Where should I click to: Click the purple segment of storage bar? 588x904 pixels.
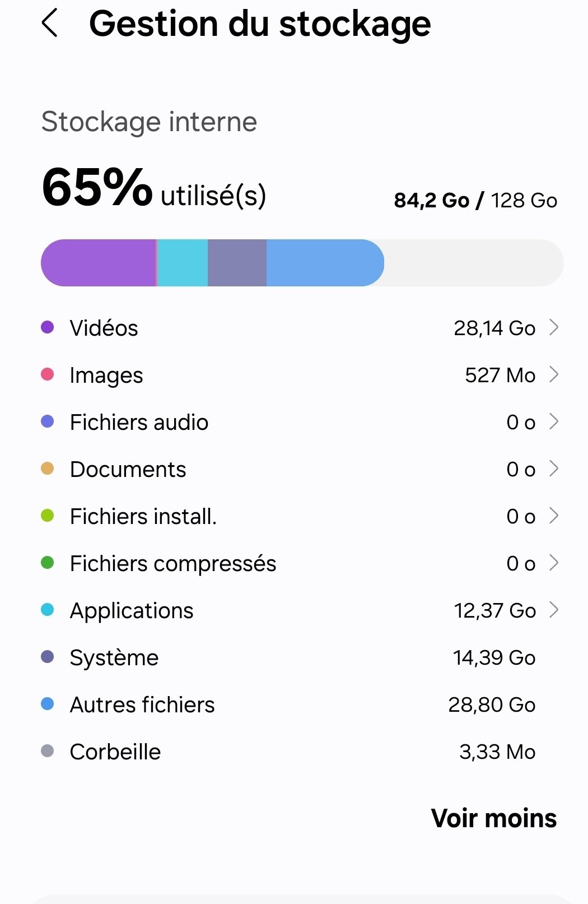99,263
